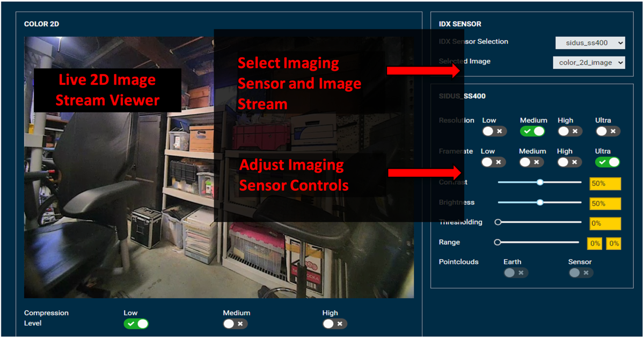Click the X beside the Low resolution toggle

[501, 131]
